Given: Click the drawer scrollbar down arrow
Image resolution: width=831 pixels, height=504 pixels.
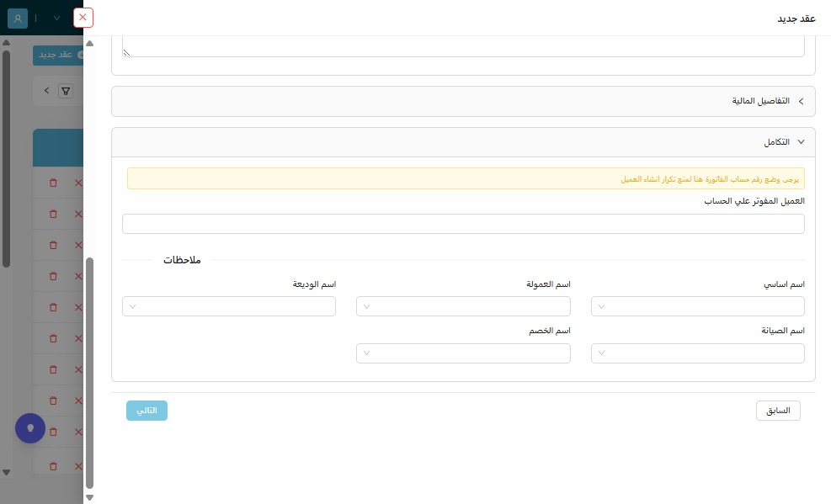Looking at the screenshot, I should pos(89,497).
